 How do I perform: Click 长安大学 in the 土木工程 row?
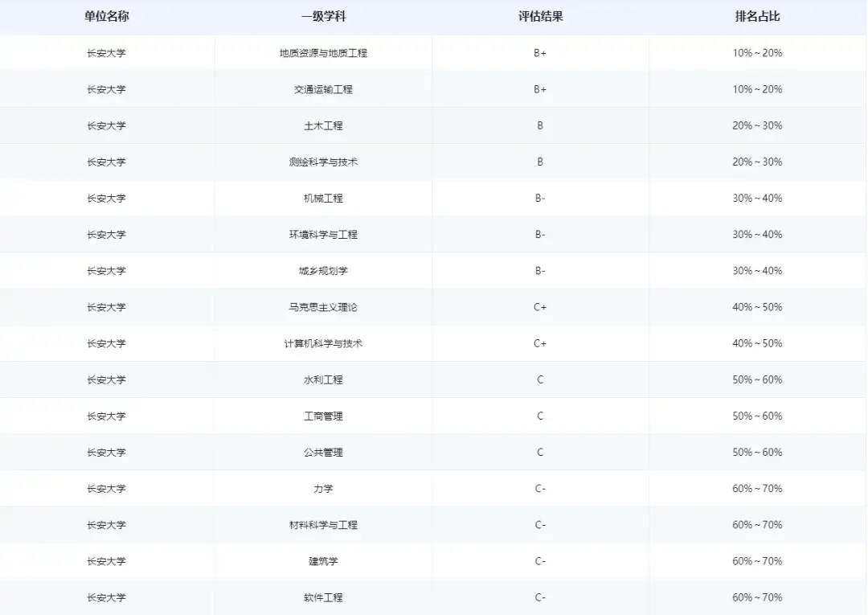[106, 125]
